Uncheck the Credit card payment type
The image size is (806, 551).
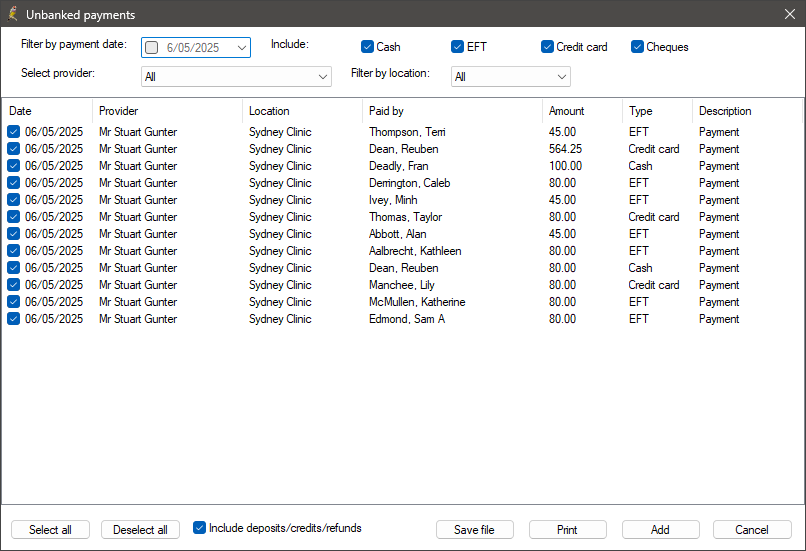coord(547,47)
